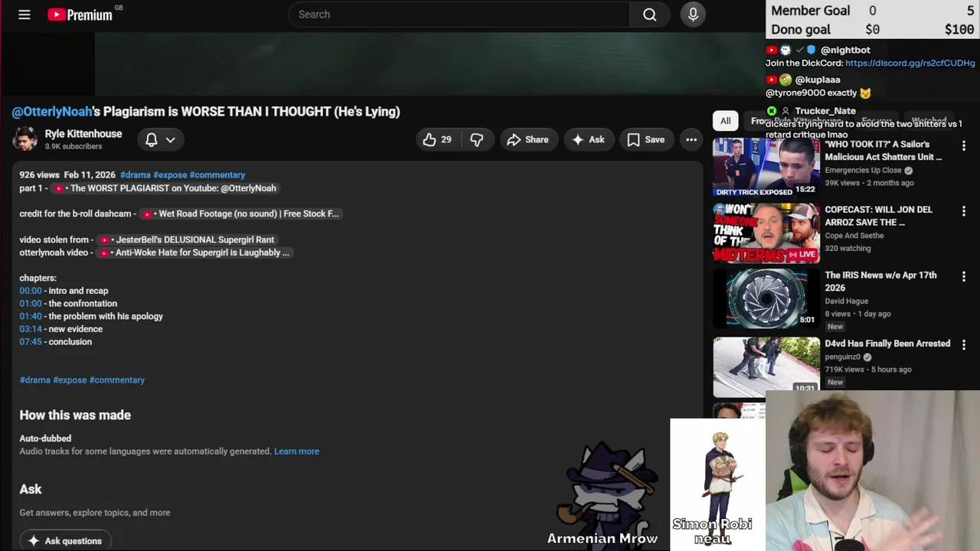
Task: Open COPECAST live video thumbnail
Action: pos(766,233)
